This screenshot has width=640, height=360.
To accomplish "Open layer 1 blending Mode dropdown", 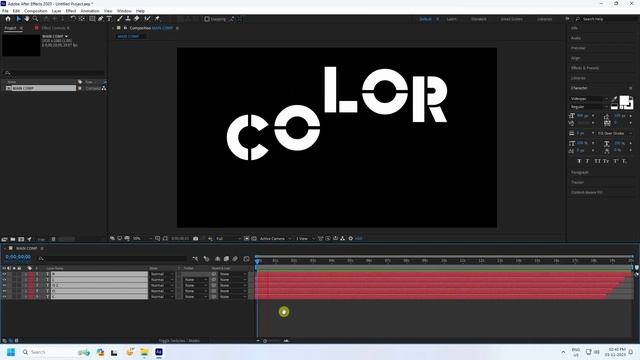I will coord(162,274).
